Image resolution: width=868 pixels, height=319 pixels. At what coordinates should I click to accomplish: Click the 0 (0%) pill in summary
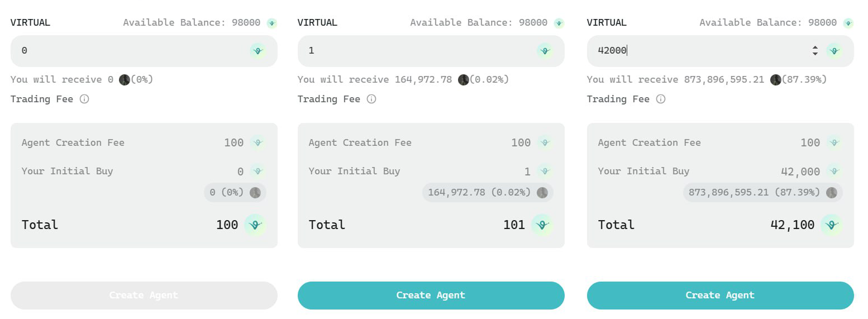pyautogui.click(x=227, y=193)
